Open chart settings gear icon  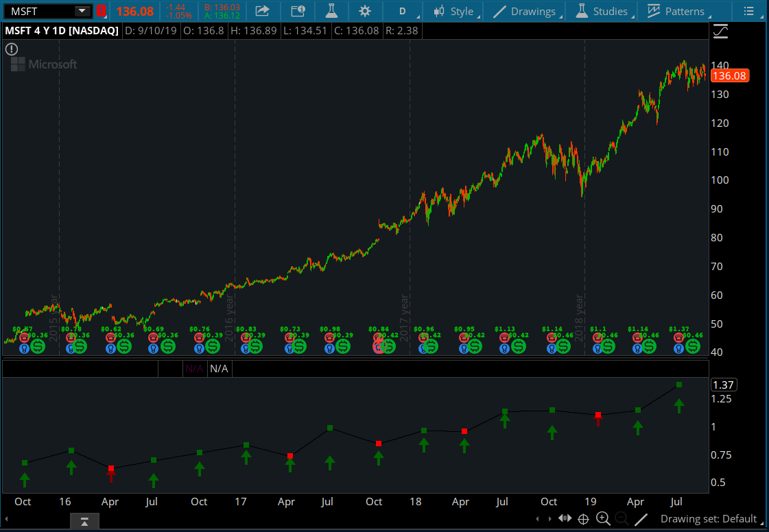click(x=365, y=11)
